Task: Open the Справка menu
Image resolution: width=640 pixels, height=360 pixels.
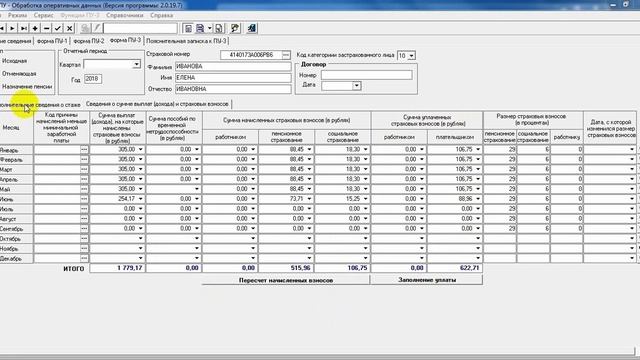Action: click(162, 15)
